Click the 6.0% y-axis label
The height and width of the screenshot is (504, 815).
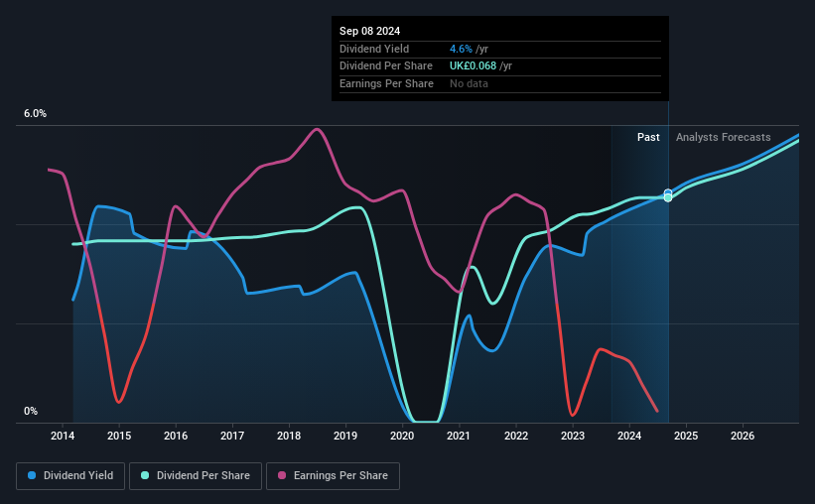[35, 113]
